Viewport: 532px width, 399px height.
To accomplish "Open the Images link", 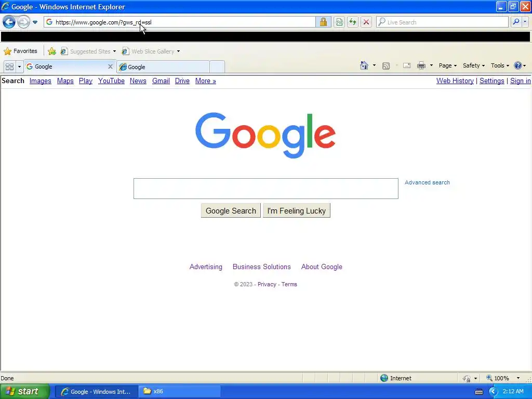I will tap(41, 81).
